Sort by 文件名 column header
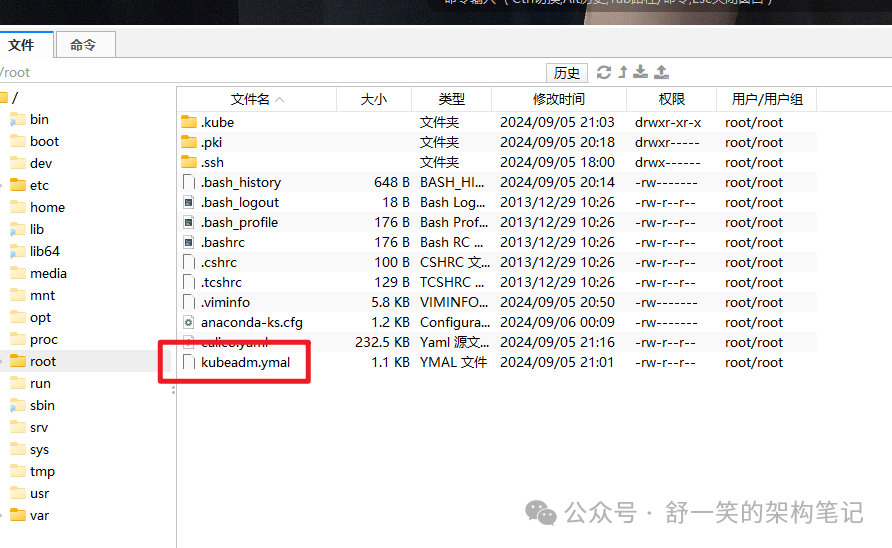This screenshot has width=892, height=548. [257, 99]
